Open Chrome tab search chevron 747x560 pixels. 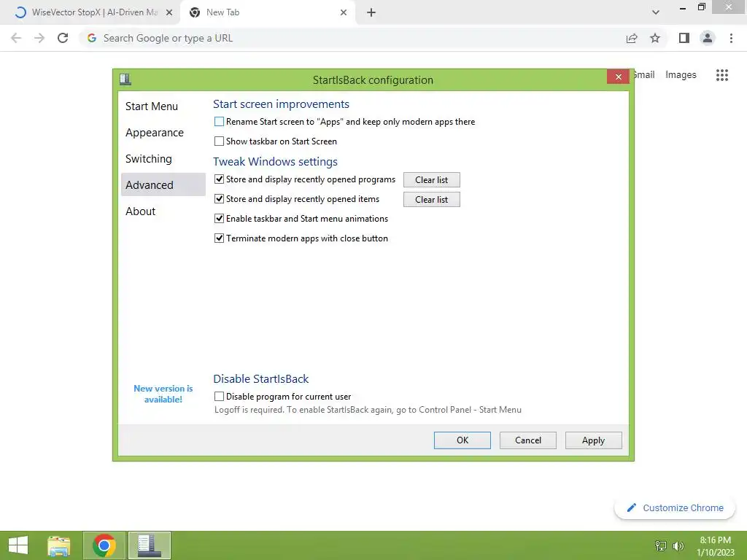[656, 12]
